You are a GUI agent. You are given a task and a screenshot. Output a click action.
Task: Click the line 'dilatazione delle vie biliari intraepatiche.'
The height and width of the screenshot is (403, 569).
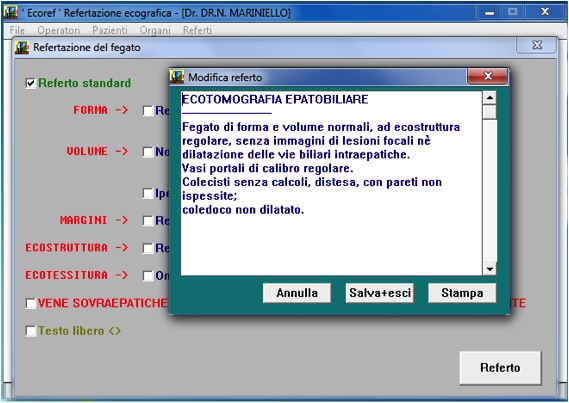[x=296, y=155]
